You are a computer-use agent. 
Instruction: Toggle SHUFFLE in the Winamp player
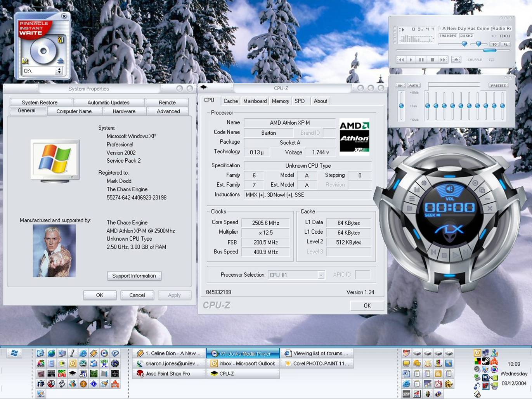click(x=475, y=60)
